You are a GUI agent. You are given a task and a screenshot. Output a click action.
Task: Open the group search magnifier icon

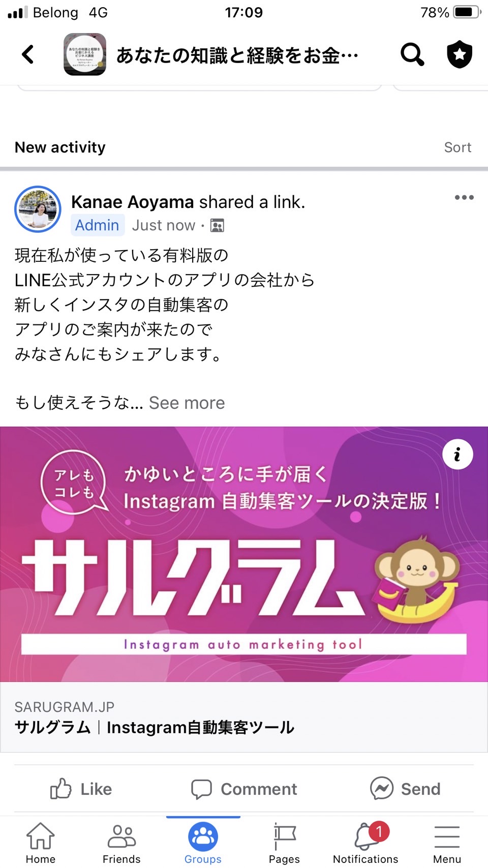(412, 54)
